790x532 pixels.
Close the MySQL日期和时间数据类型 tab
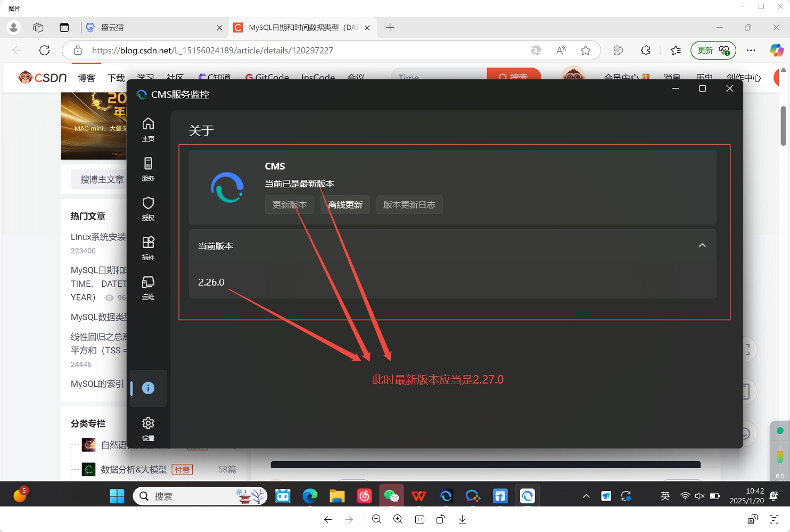point(367,28)
